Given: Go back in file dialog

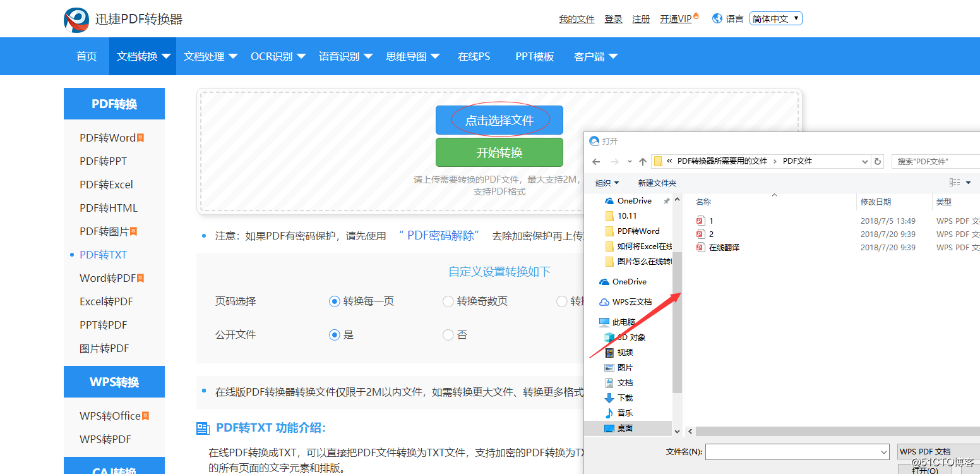Looking at the screenshot, I should [596, 162].
